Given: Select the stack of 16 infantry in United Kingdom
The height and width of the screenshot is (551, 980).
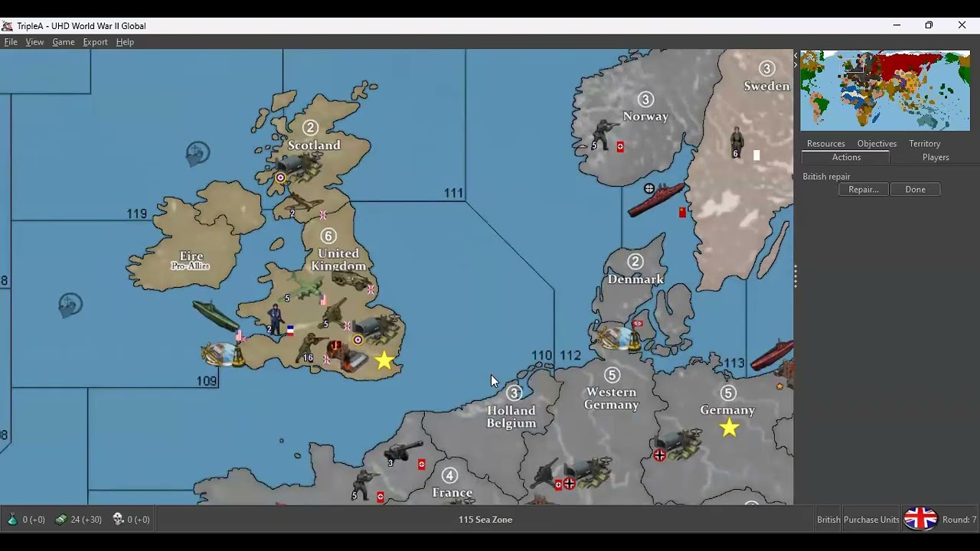Looking at the screenshot, I should 312,348.
